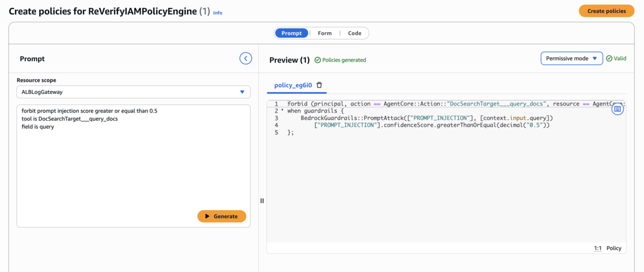
Task: Click line number 1 in gutter
Action: point(276,104)
